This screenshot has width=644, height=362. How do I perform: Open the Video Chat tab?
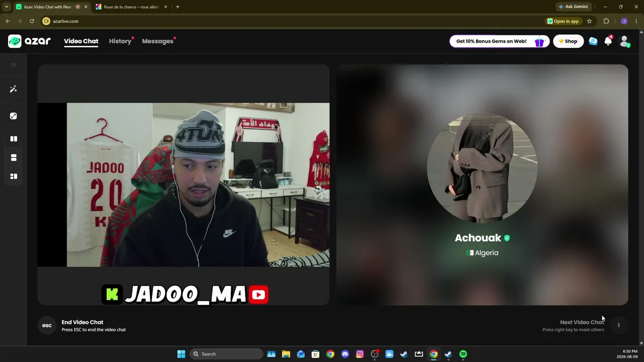point(81,41)
